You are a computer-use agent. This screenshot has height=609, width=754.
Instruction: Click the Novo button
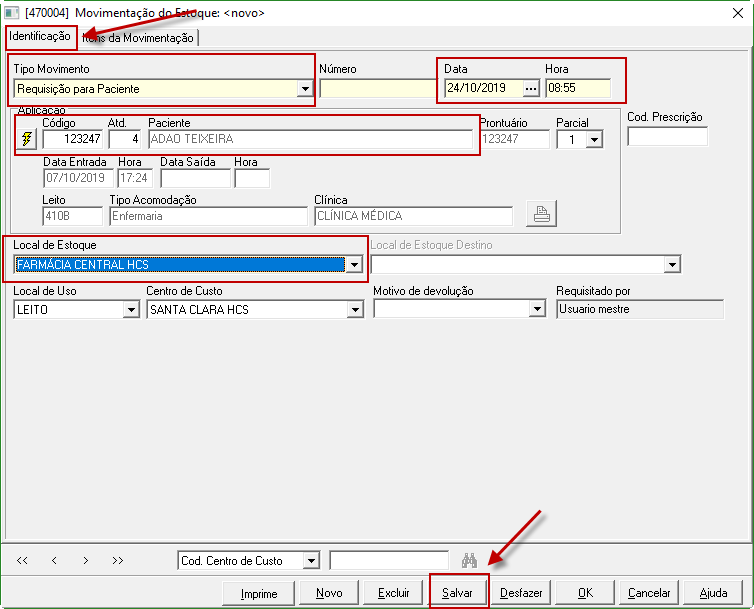pyautogui.click(x=329, y=593)
